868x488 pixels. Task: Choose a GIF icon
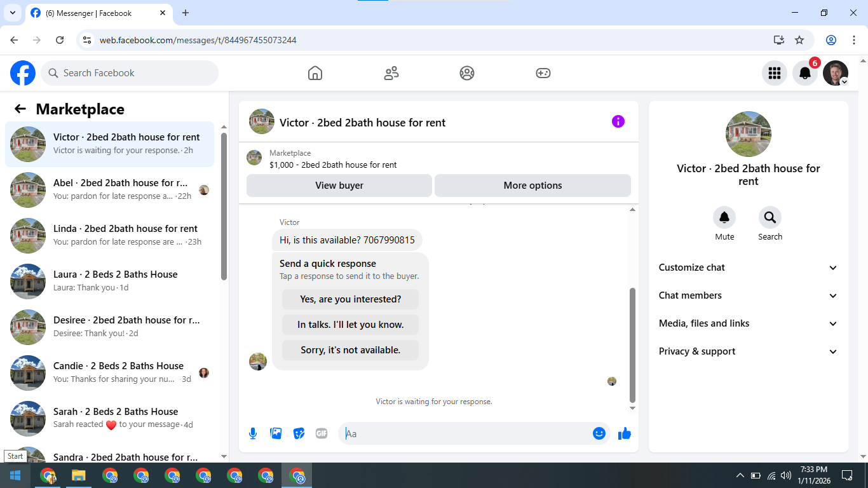(x=322, y=433)
